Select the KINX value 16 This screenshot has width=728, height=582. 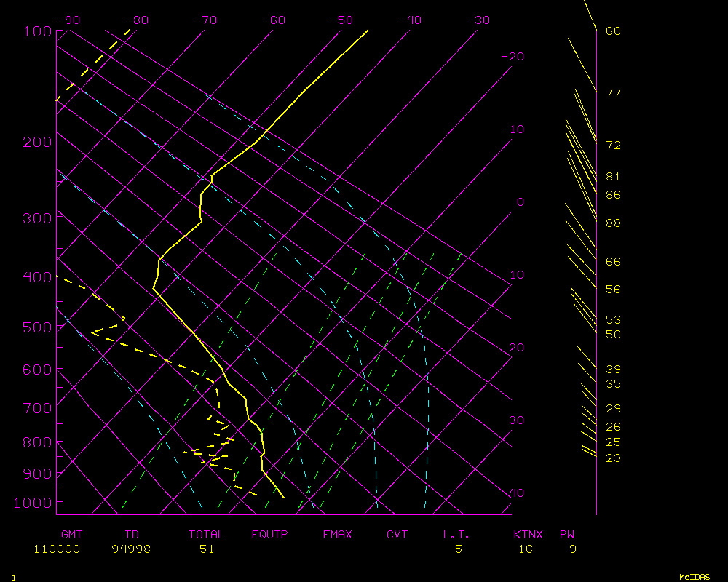526,549
